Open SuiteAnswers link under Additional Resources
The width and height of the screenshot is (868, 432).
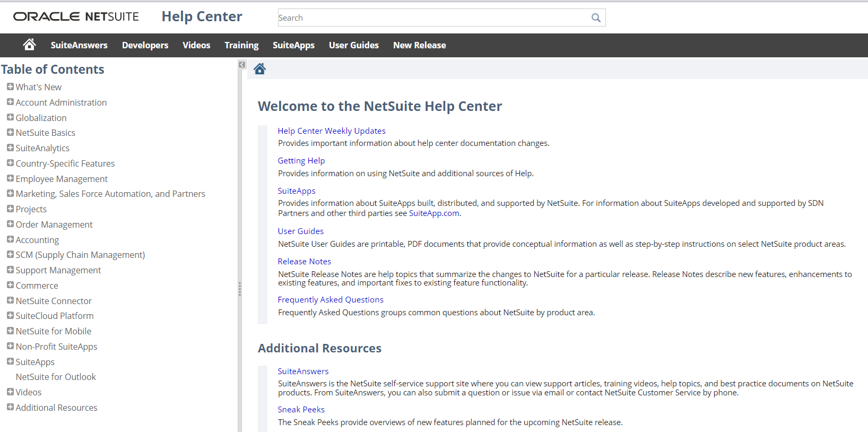click(303, 371)
